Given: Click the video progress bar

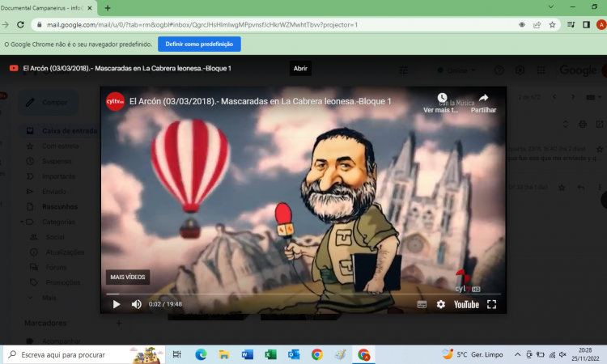Looking at the screenshot, I should point(303,294).
